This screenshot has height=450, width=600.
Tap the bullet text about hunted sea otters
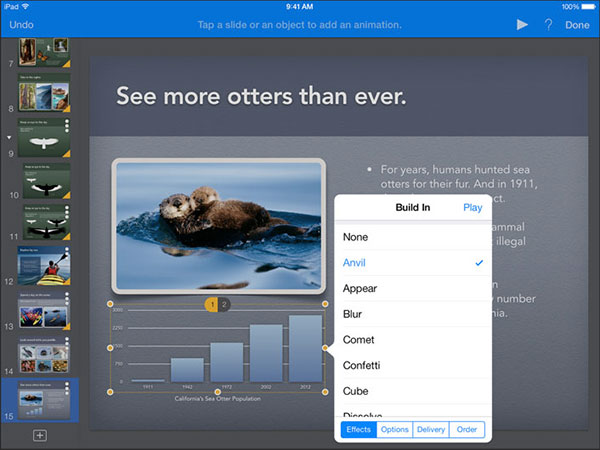pos(458,184)
